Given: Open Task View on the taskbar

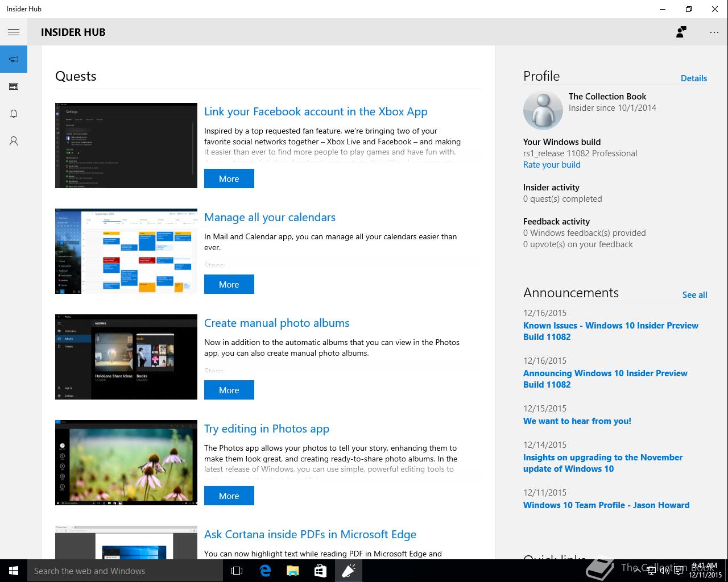Looking at the screenshot, I should click(237, 571).
